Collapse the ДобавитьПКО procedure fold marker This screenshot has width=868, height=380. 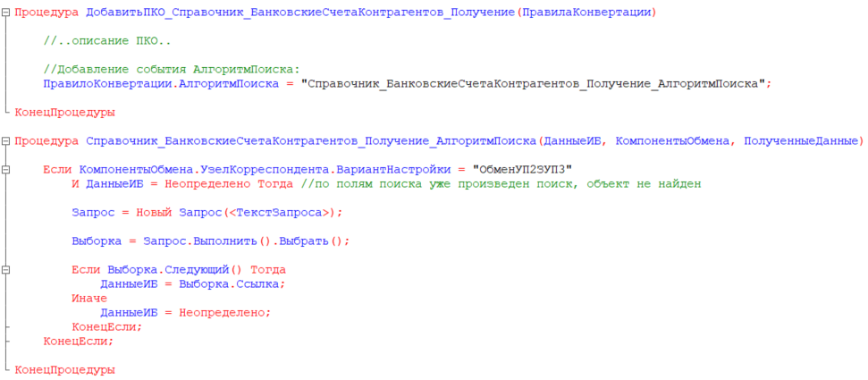(6, 13)
